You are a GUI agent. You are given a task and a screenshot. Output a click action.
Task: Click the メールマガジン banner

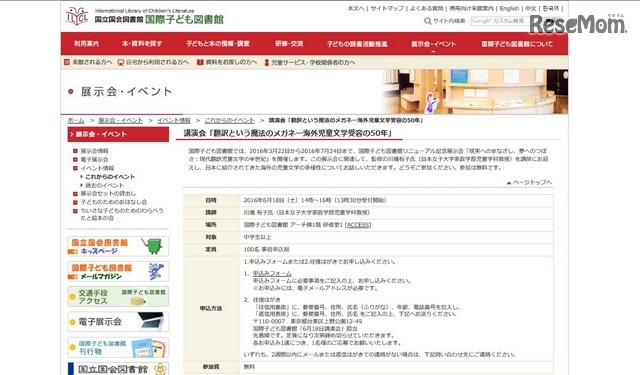[x=118, y=272]
